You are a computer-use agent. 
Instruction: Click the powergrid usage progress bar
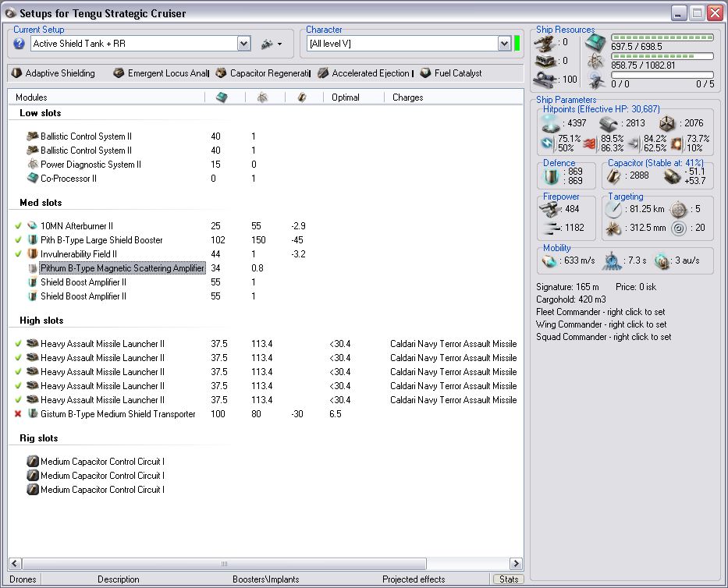662,56
